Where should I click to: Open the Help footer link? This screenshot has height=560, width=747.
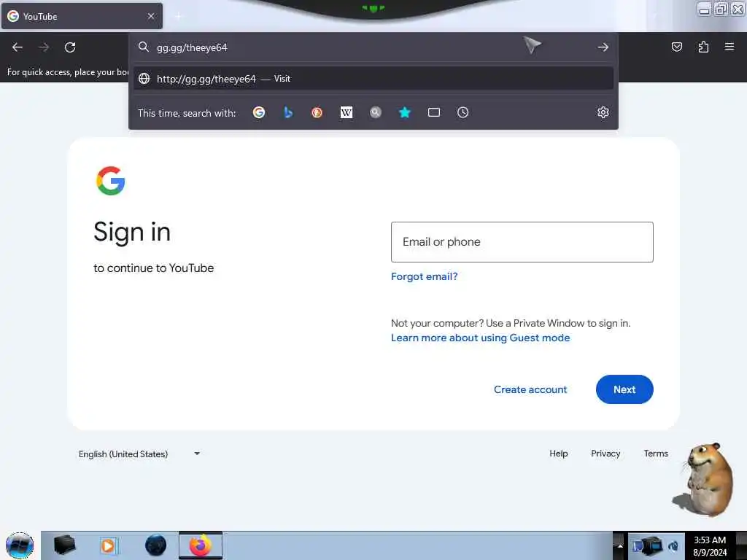[x=558, y=454]
